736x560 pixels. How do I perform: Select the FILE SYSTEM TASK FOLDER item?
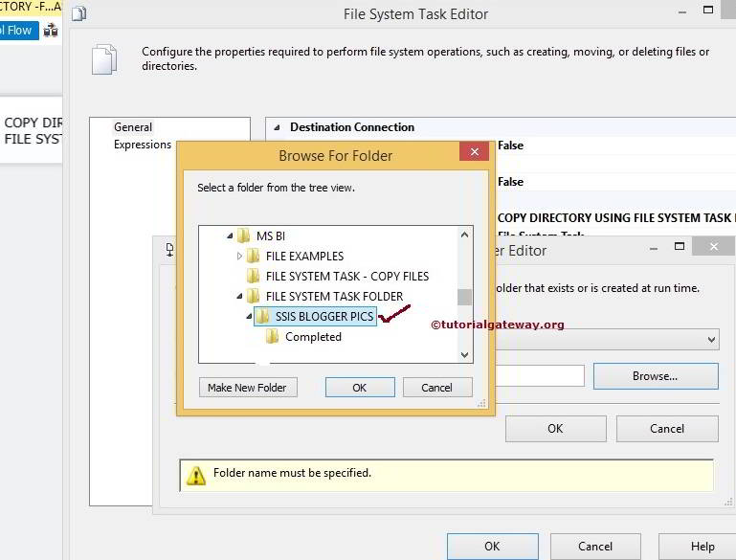pos(334,296)
